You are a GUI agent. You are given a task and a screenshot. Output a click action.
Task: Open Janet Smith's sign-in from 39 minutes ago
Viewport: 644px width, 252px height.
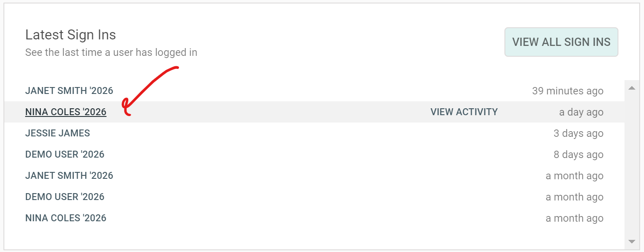(69, 91)
